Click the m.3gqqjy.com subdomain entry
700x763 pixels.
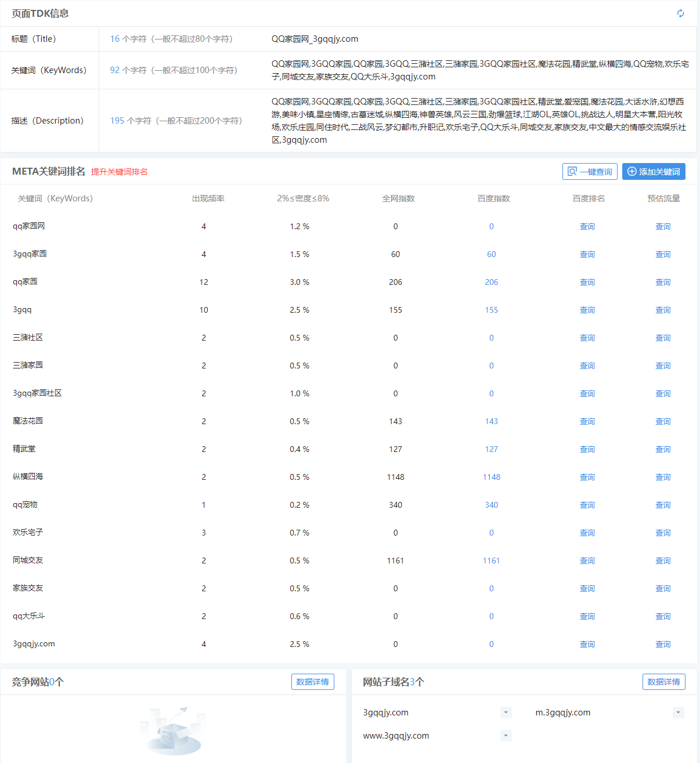(x=563, y=713)
